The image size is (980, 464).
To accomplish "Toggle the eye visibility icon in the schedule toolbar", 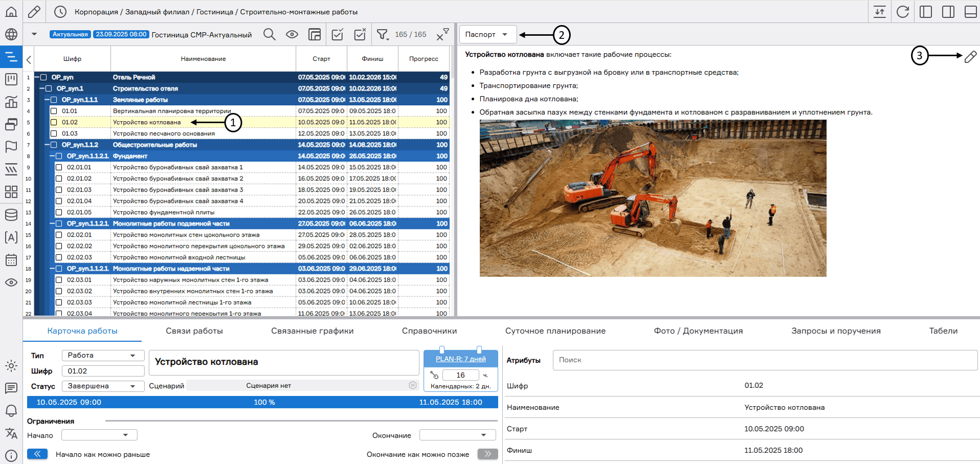I will click(292, 34).
